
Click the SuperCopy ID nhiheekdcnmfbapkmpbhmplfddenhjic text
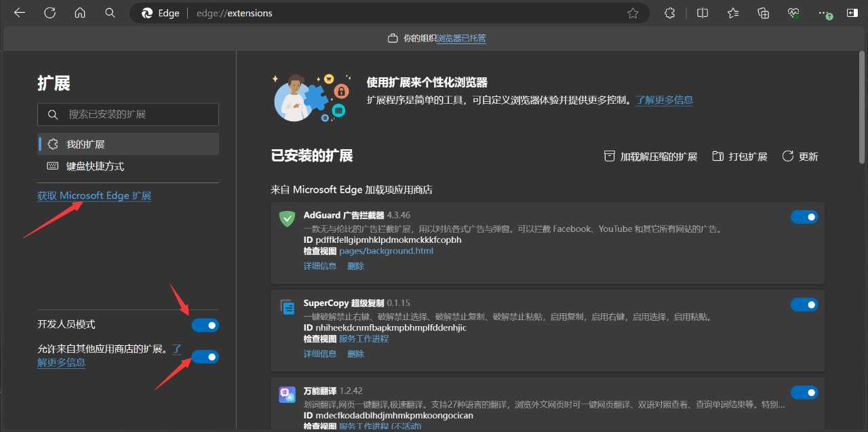[385, 328]
